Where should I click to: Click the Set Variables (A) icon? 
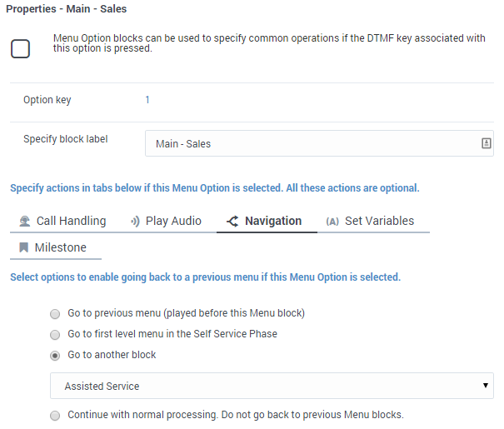tap(332, 222)
